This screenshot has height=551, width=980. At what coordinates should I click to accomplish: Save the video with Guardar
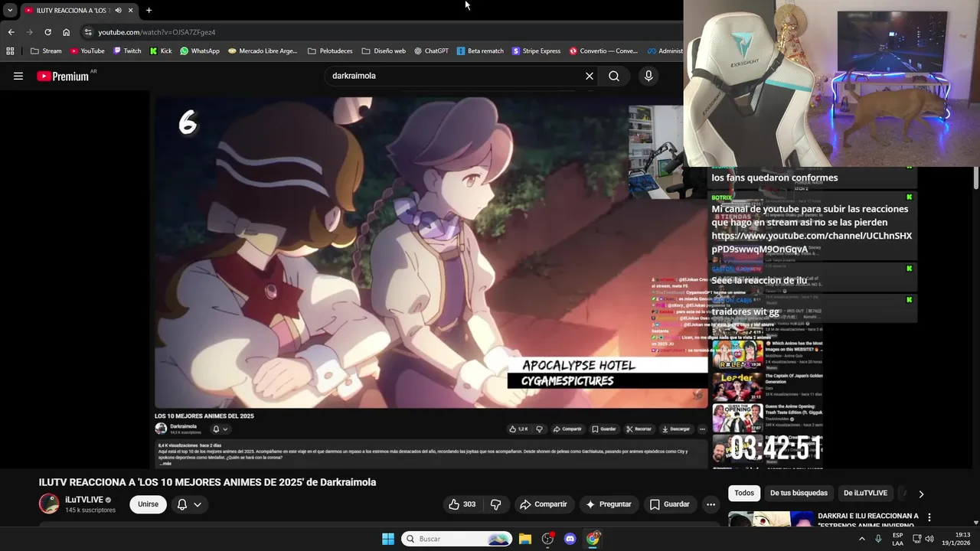tap(669, 504)
